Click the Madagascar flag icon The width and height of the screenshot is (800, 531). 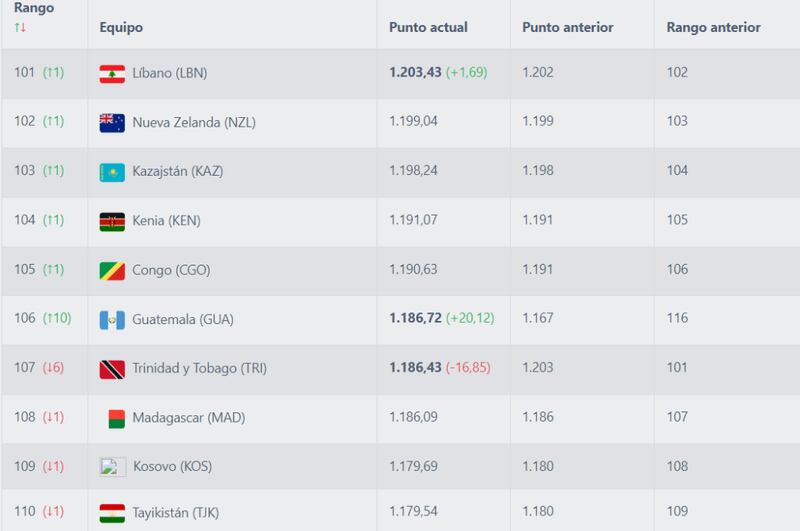pos(117,419)
